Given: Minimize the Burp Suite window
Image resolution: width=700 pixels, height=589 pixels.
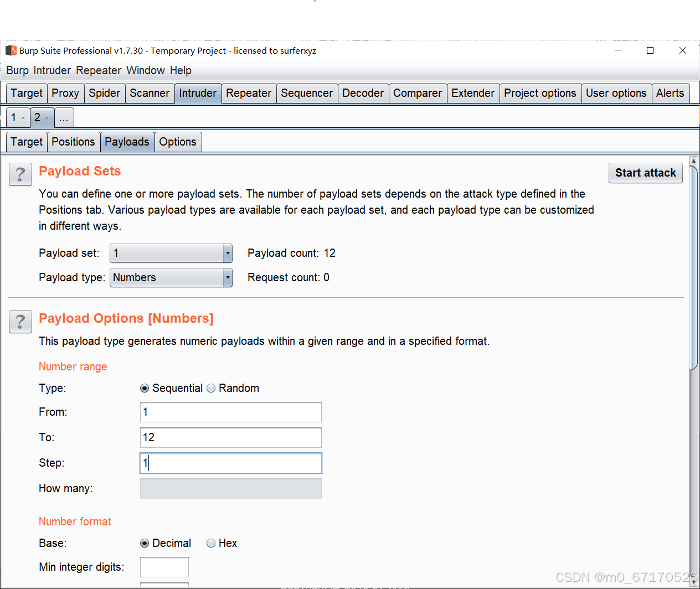Looking at the screenshot, I should [618, 50].
